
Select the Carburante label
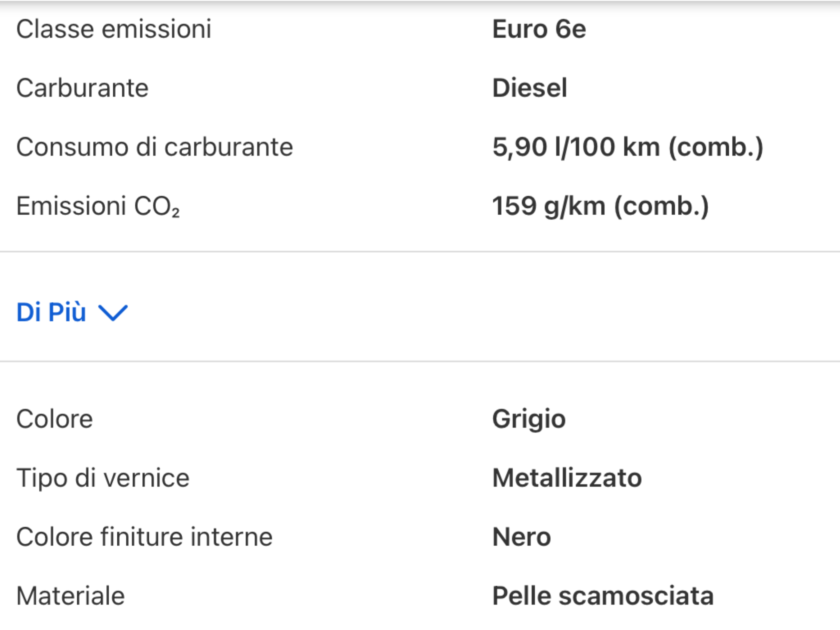[x=82, y=88]
